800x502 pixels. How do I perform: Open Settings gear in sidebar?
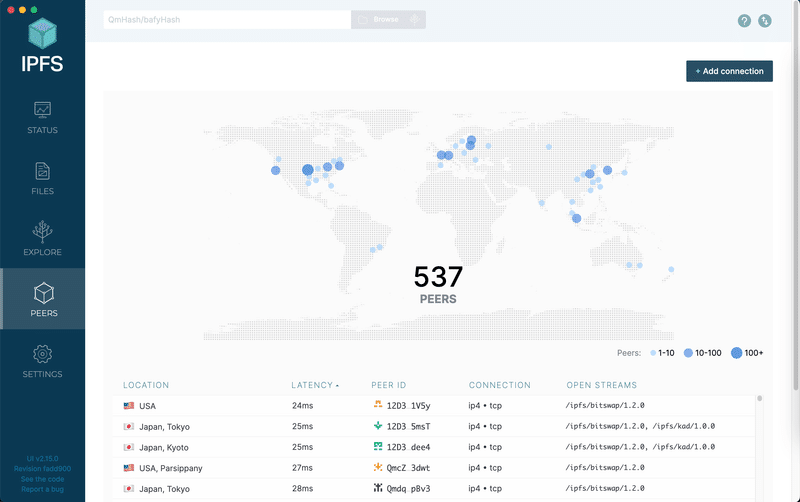42,354
